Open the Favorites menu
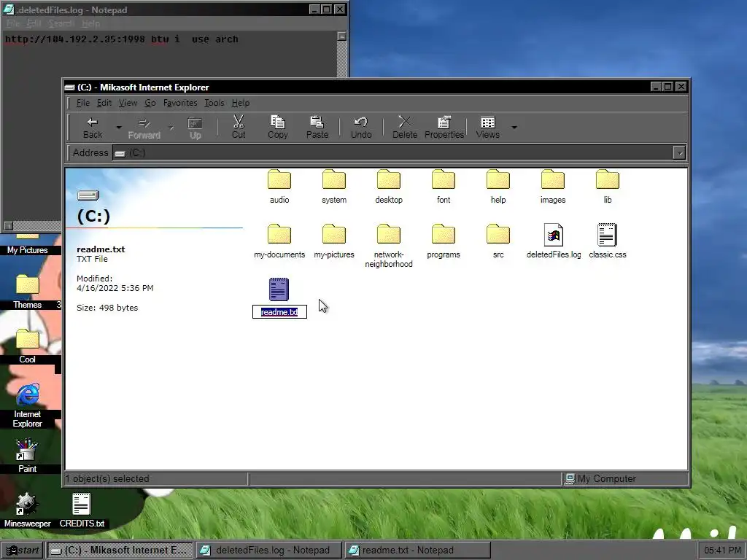The height and width of the screenshot is (560, 747). 180,103
